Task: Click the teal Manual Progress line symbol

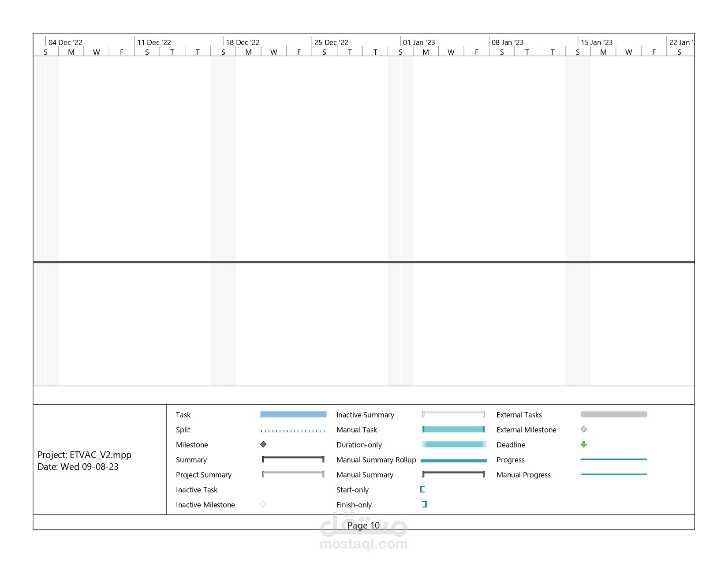Action: (x=614, y=474)
